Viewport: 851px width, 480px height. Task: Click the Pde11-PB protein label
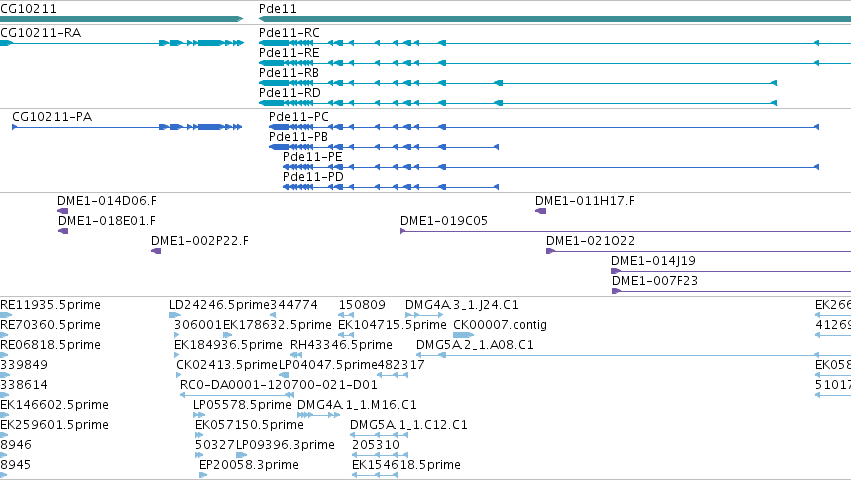coord(299,137)
